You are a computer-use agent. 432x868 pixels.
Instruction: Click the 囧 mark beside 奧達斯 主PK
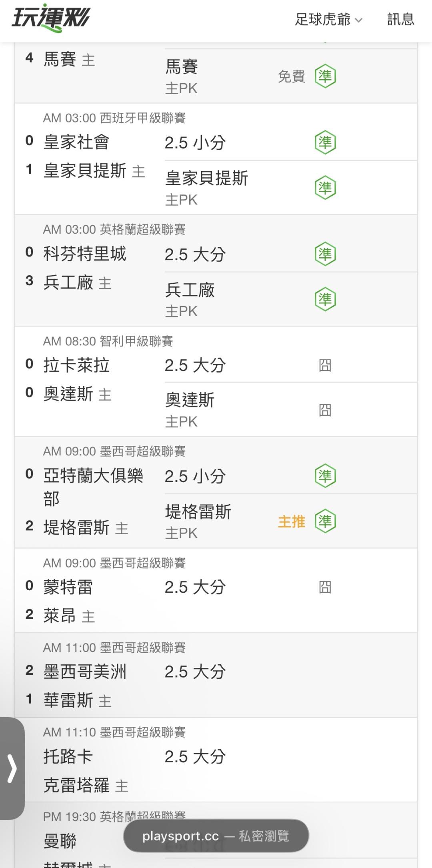(x=325, y=410)
